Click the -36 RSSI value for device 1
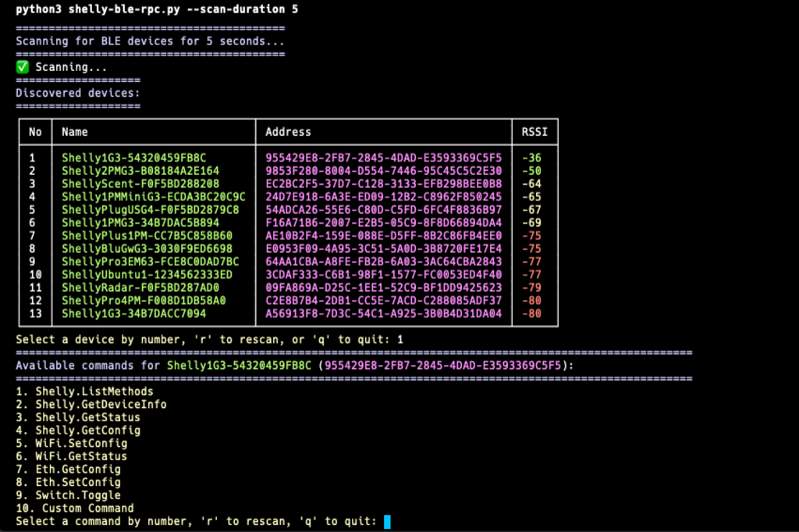Screen dimensions: 799x532 pos(531,158)
